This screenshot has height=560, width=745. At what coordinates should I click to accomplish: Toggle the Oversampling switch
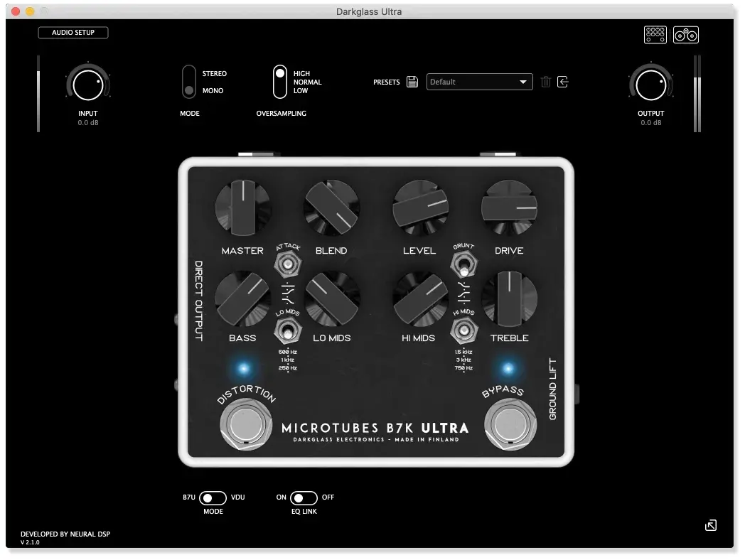[280, 82]
